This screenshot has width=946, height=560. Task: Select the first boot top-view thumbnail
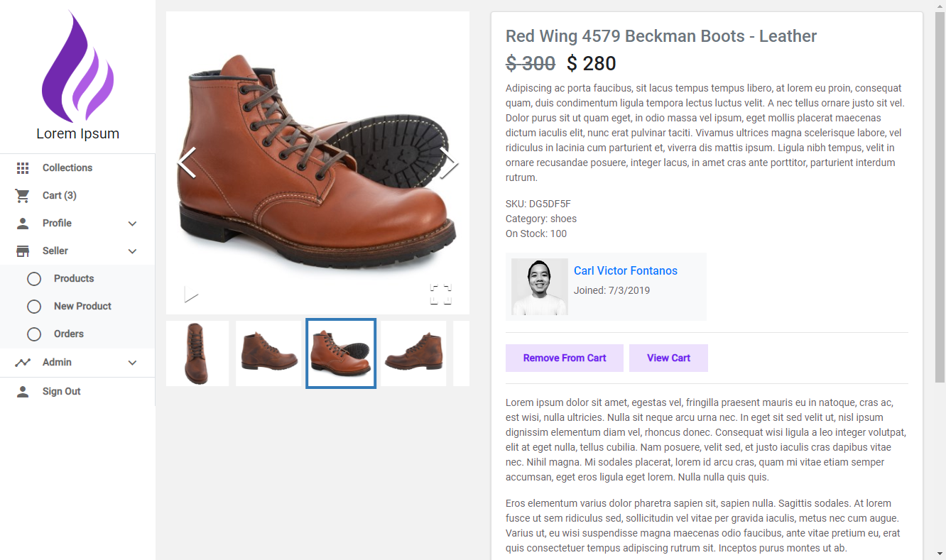pyautogui.click(x=197, y=353)
